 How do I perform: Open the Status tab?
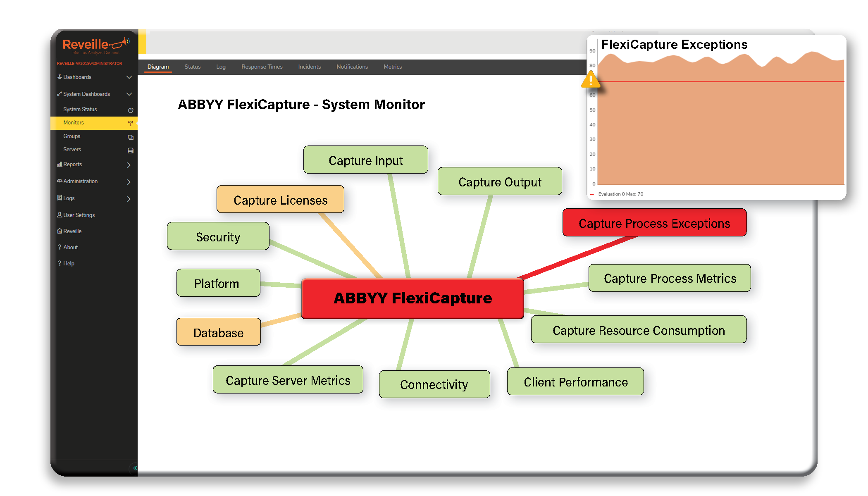tap(192, 67)
